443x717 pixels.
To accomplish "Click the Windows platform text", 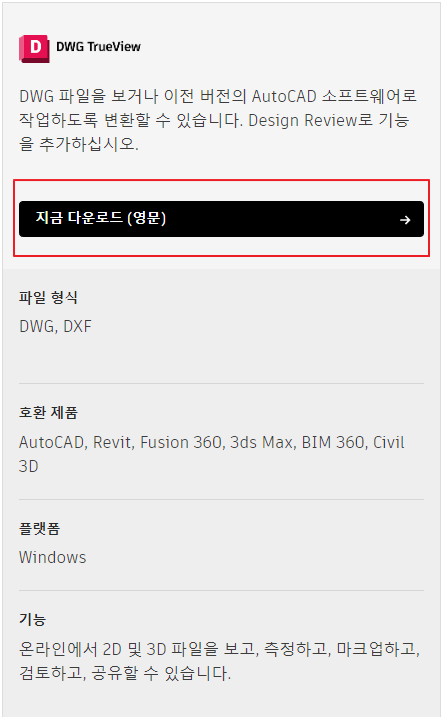I will pos(53,557).
